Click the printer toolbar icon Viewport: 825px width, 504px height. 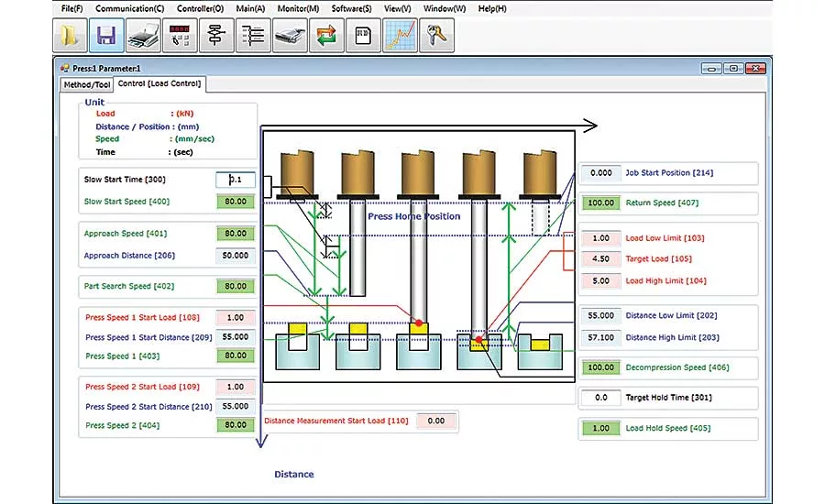coord(144,35)
